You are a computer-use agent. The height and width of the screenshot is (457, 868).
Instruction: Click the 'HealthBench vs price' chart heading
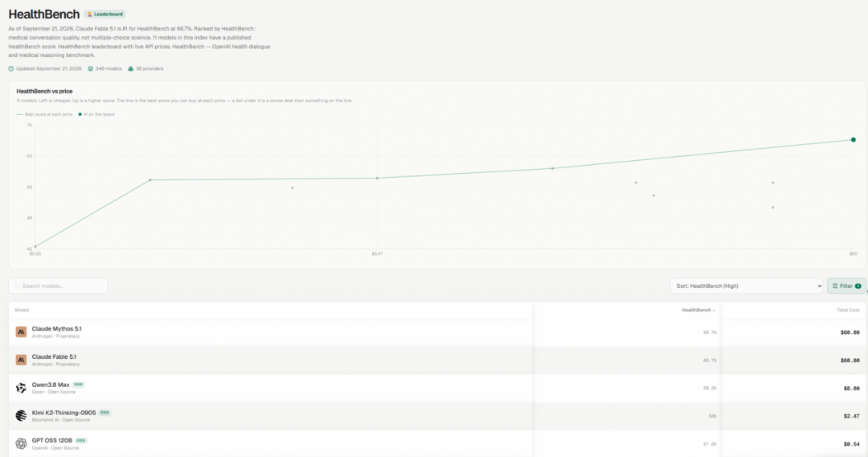coord(44,92)
